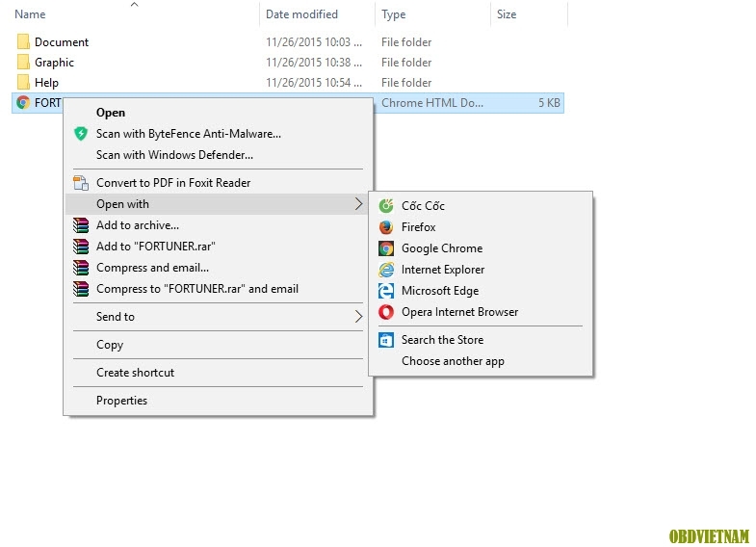
Task: Click Scan with Windows Defender option
Action: pos(174,155)
